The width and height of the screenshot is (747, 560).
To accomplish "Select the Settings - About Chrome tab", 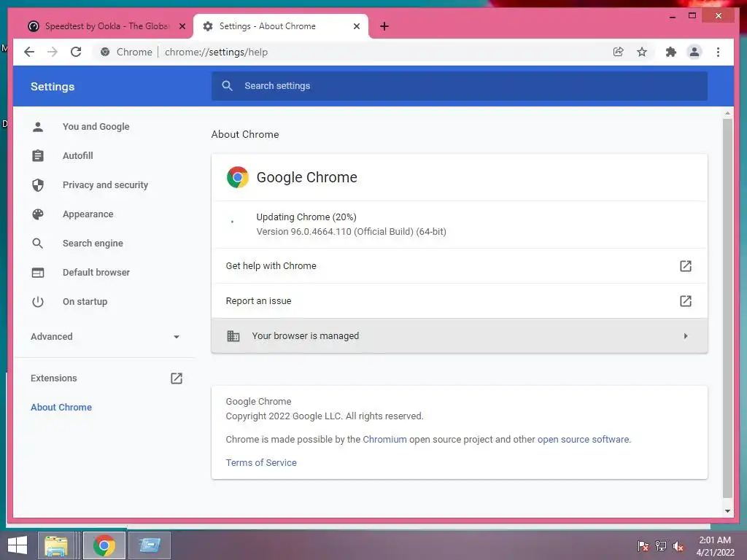I will coord(281,26).
